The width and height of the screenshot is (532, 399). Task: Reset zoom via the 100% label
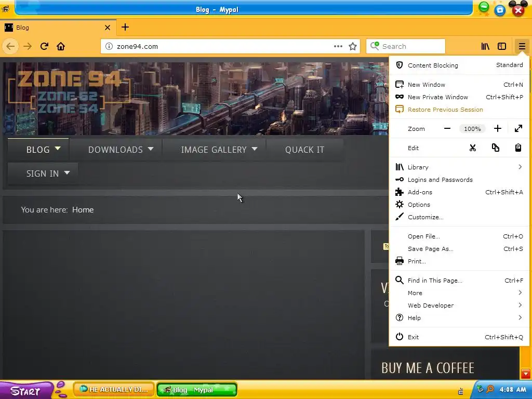[x=472, y=129]
